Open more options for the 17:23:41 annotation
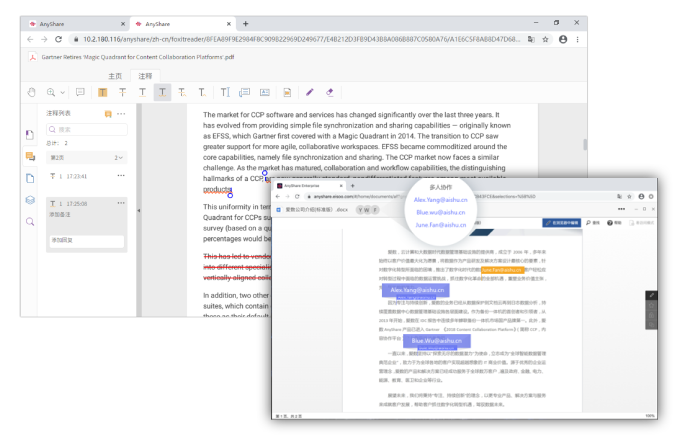Screen dimensions: 681x437 tap(121, 176)
